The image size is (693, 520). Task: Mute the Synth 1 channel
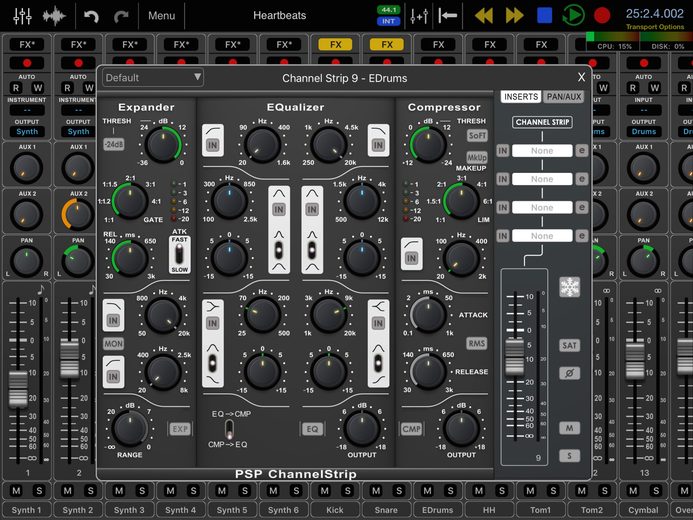coord(16,490)
